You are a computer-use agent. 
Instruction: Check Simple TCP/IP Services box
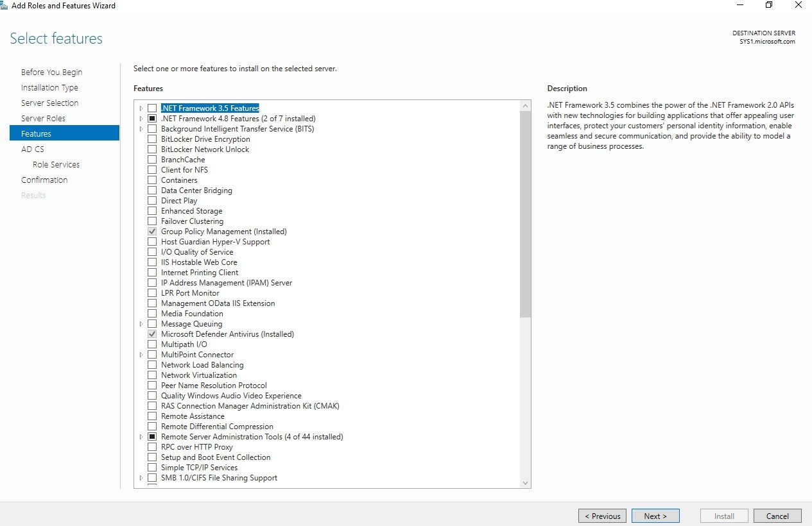pos(152,468)
